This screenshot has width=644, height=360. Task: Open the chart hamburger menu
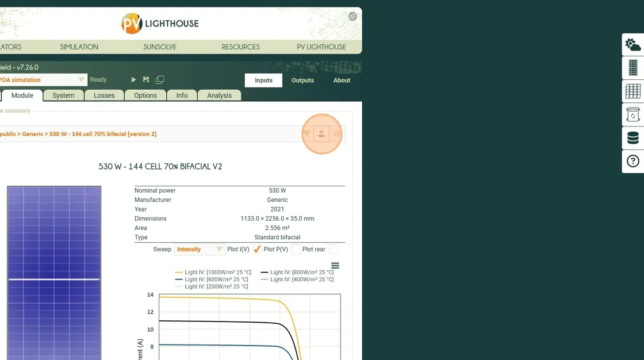coord(335,266)
